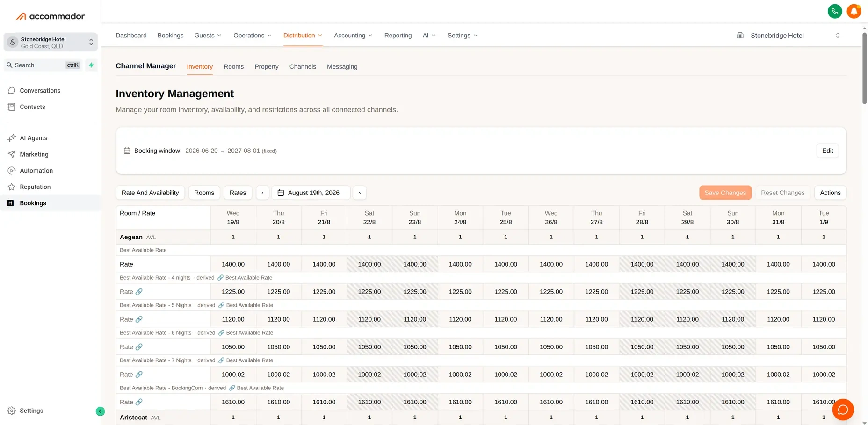Screen dimensions: 868x425
Task: Open the Dashboard menu item
Action: (x=131, y=36)
